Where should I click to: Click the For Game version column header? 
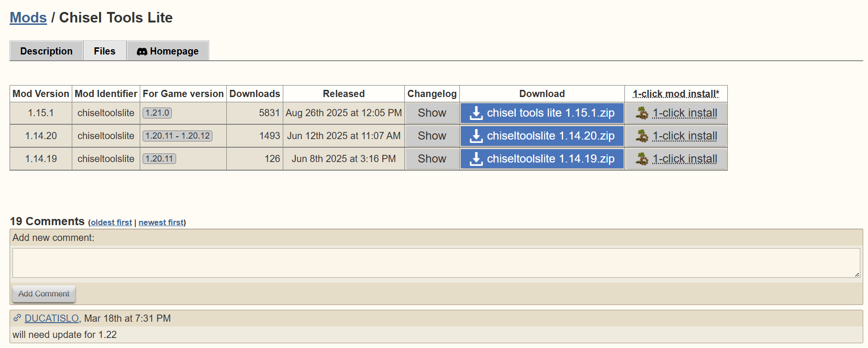[x=183, y=94]
